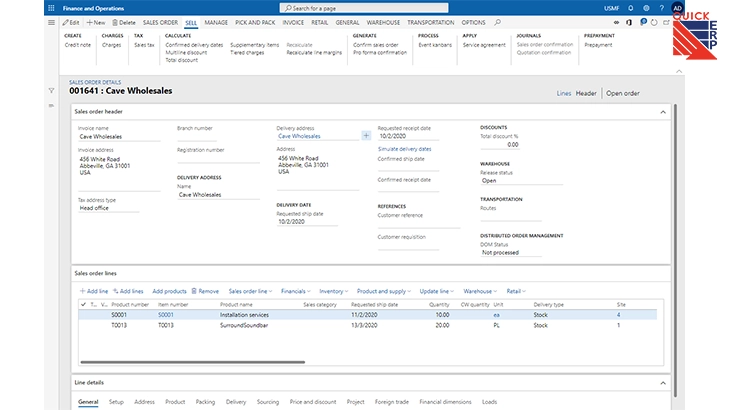Image resolution: width=729 pixels, height=410 pixels.
Task: Open the Price and discount line tab
Action: pyautogui.click(x=312, y=402)
